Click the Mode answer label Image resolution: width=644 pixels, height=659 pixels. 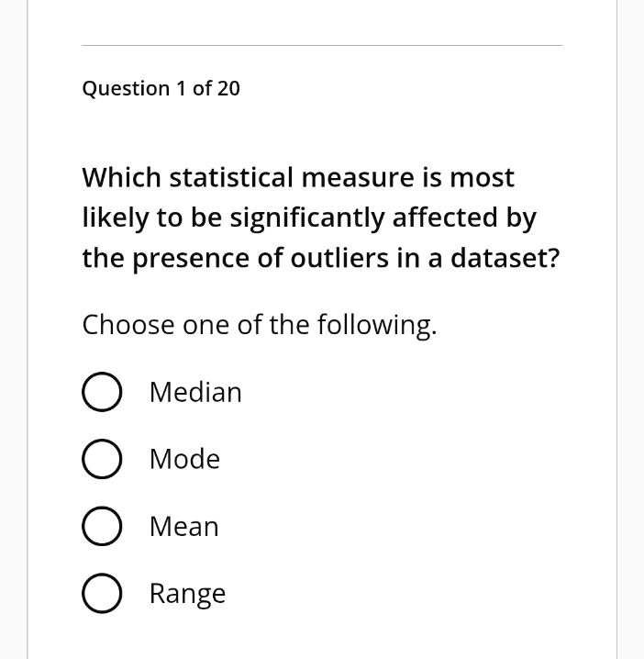184,460
